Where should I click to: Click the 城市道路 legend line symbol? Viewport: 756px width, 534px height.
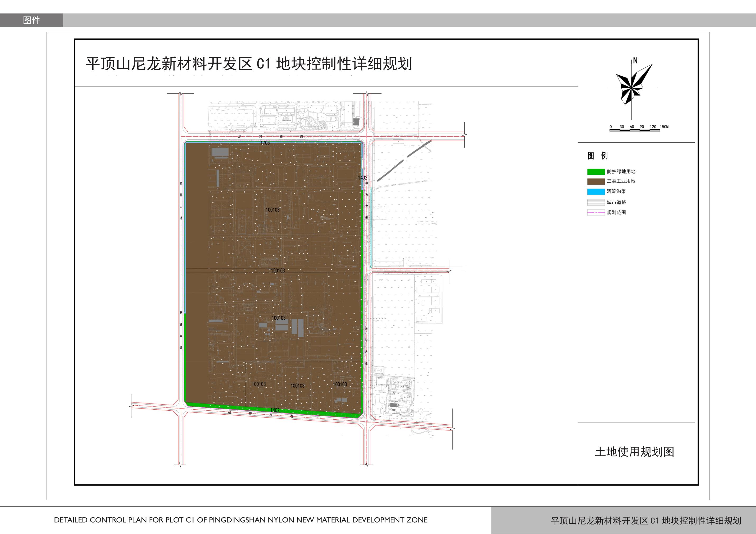coord(596,202)
